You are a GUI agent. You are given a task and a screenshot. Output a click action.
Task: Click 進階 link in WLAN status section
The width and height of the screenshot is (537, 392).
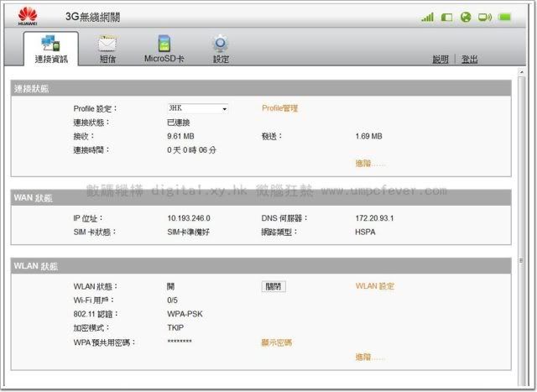click(370, 358)
